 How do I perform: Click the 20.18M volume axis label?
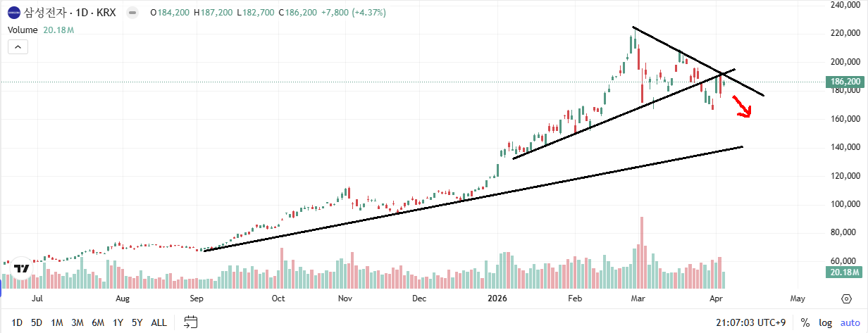[845, 272]
